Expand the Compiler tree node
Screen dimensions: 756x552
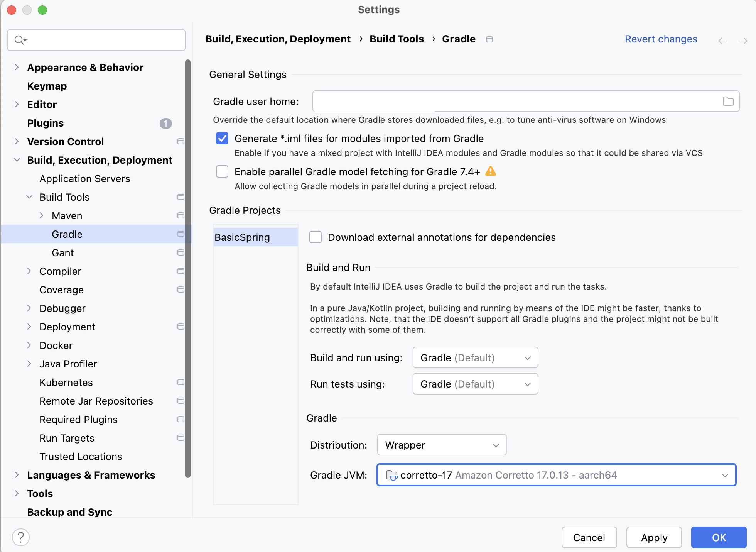29,271
